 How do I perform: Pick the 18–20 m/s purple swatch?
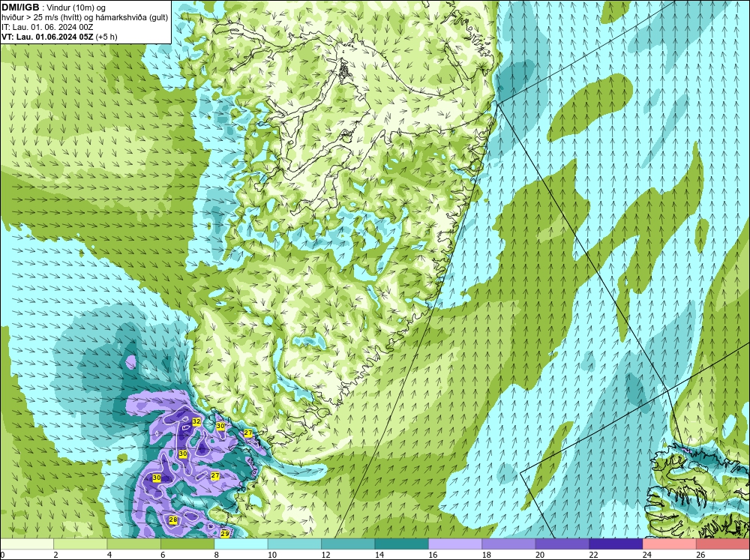point(509,544)
